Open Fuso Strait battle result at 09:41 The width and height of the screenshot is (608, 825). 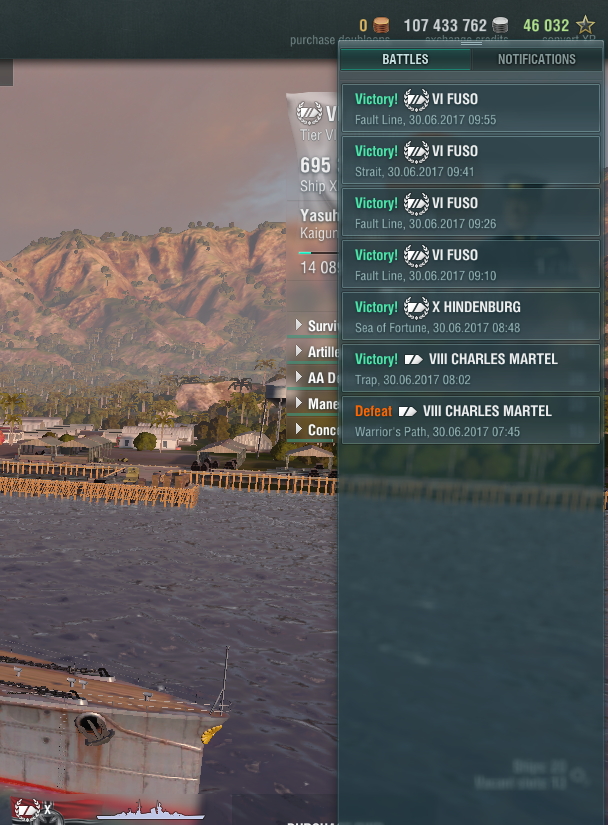(x=471, y=160)
